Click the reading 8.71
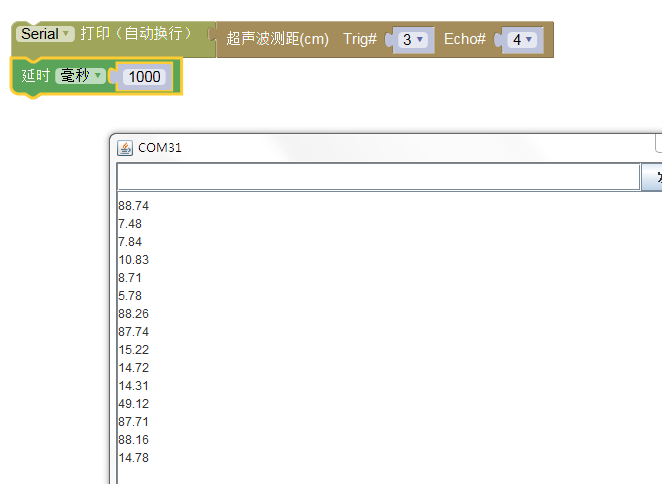The width and height of the screenshot is (662, 484). click(130, 278)
